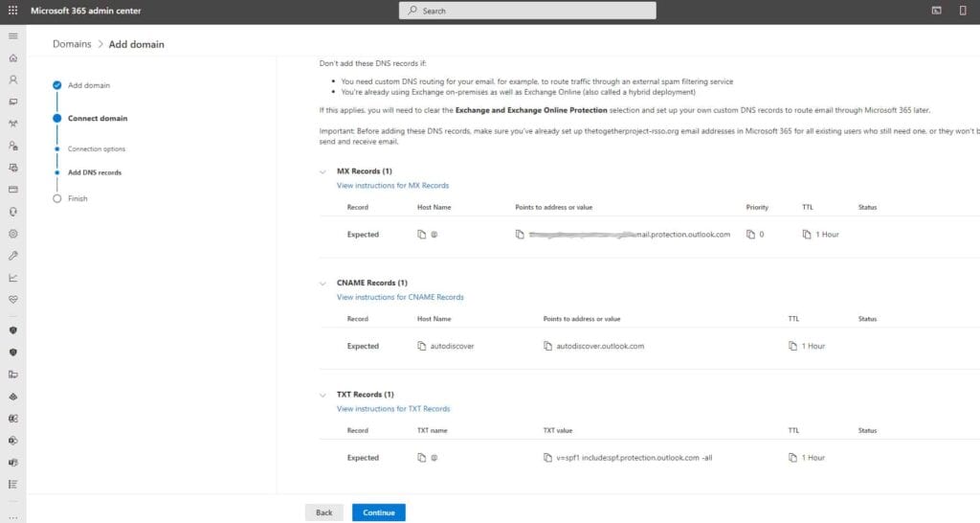Open the Users sidebar icon
The image size is (980, 523).
click(x=13, y=80)
